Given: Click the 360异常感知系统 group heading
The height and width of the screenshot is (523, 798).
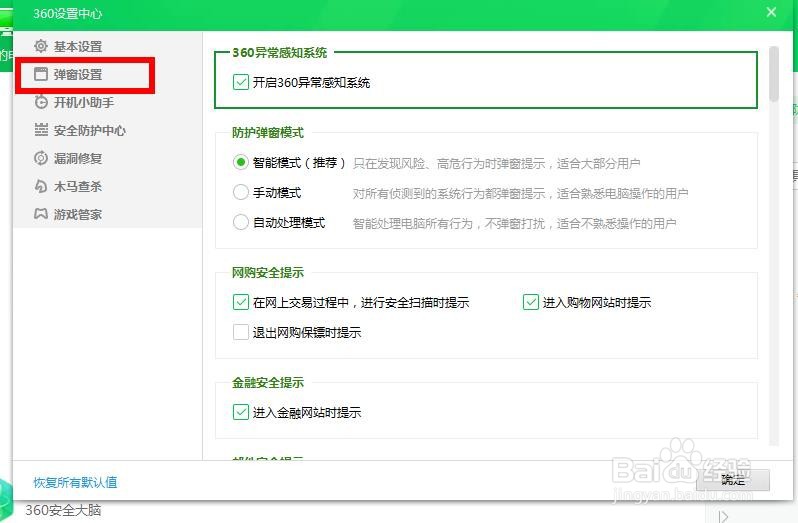Looking at the screenshot, I should (279, 52).
